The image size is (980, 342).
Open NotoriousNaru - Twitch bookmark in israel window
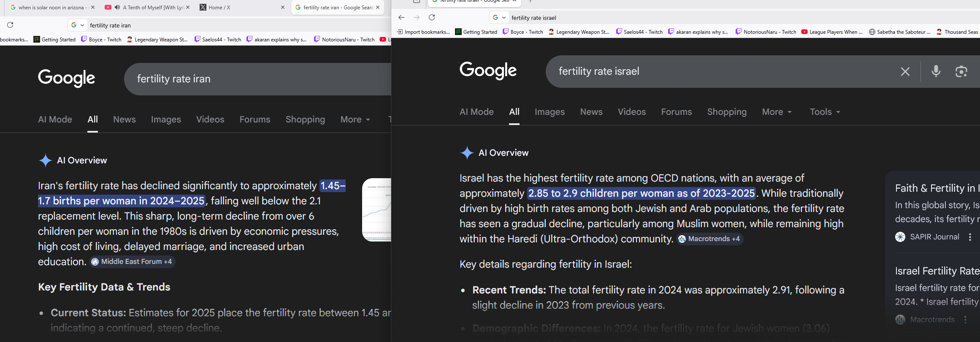click(x=766, y=32)
